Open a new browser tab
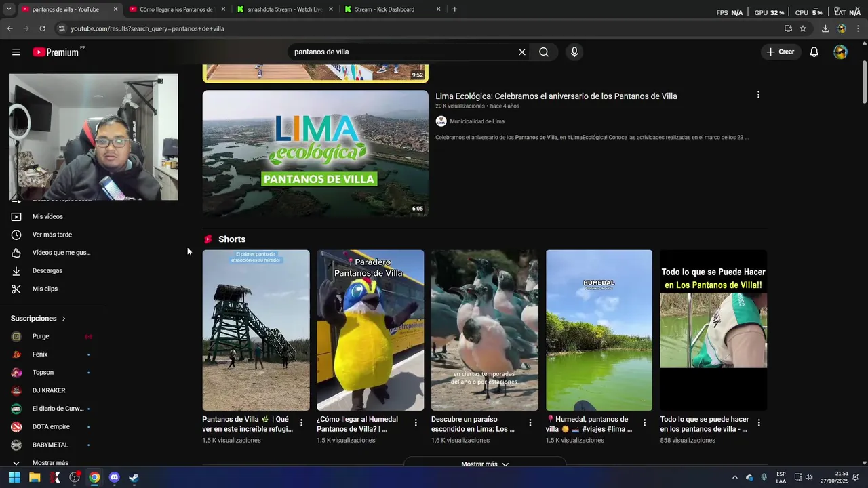 (454, 9)
